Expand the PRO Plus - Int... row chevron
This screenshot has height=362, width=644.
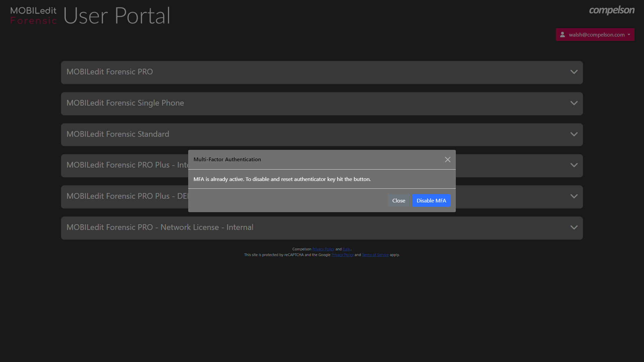coord(574,165)
